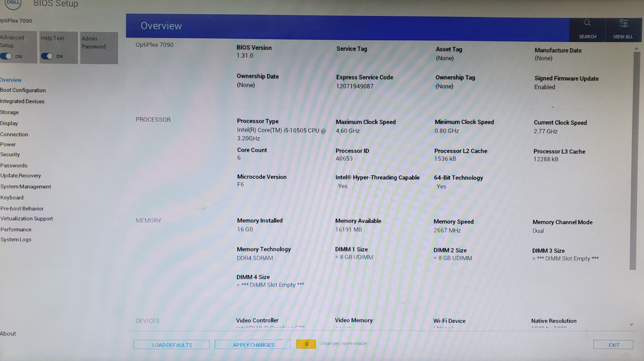
Task: Click the Intel Core i5-10505 processor type
Action: [282, 135]
